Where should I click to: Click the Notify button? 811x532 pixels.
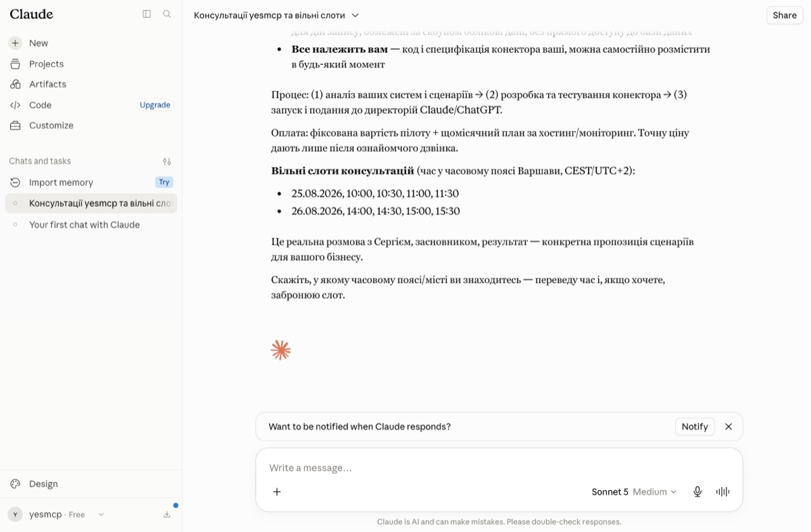695,427
